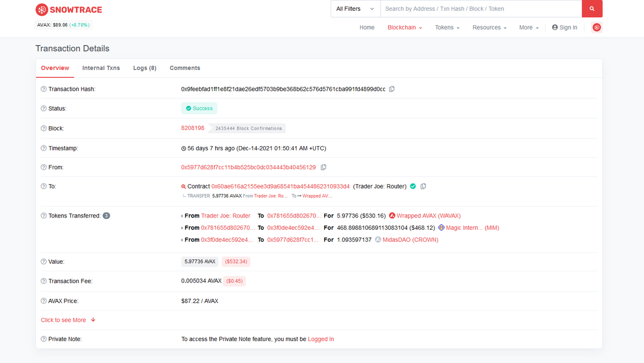Viewport: 644px width, 363px height.
Task: Click Sign In link
Action: (x=565, y=27)
